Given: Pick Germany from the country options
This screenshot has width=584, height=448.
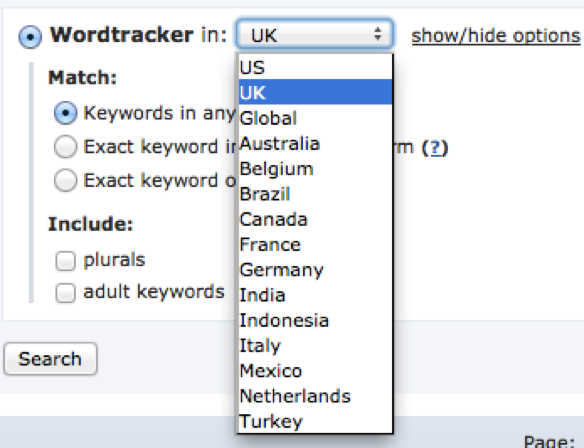Looking at the screenshot, I should click(315, 270).
